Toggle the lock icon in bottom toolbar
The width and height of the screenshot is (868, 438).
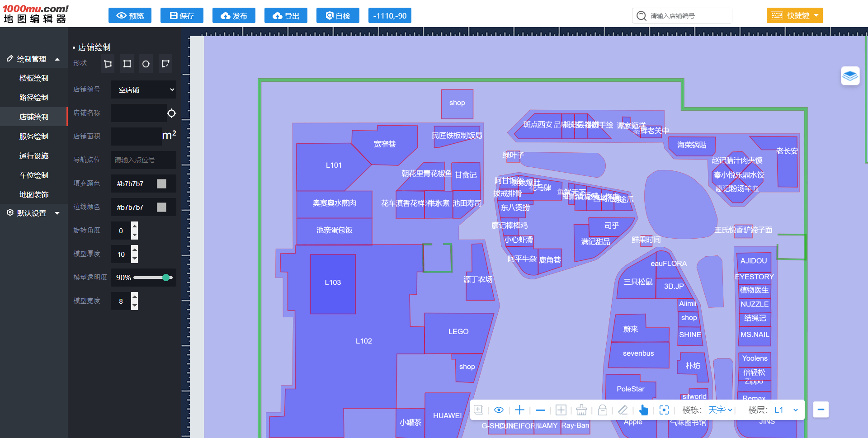[602, 410]
